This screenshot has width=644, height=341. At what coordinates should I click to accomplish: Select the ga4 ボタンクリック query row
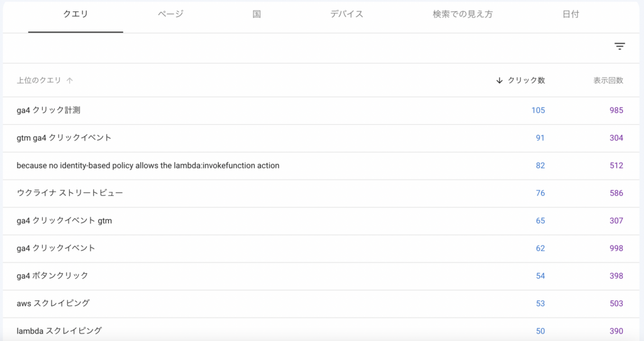pos(321,276)
